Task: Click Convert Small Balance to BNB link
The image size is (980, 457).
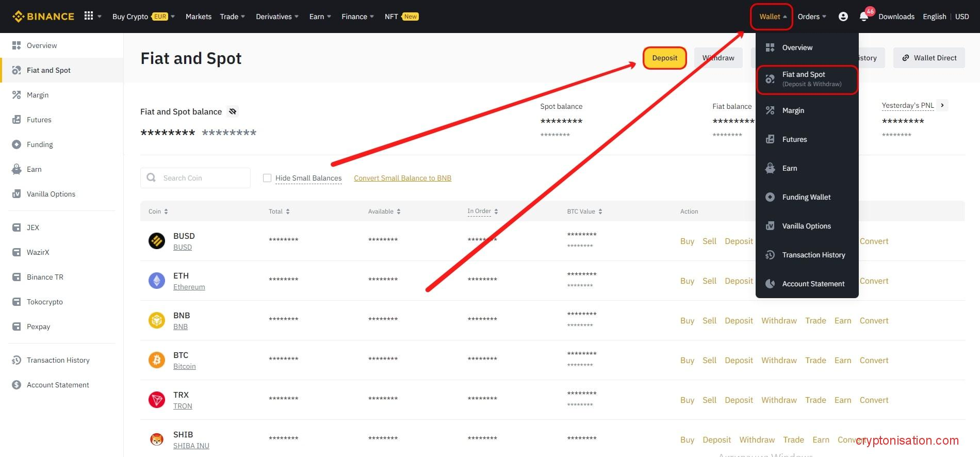Action: coord(402,178)
